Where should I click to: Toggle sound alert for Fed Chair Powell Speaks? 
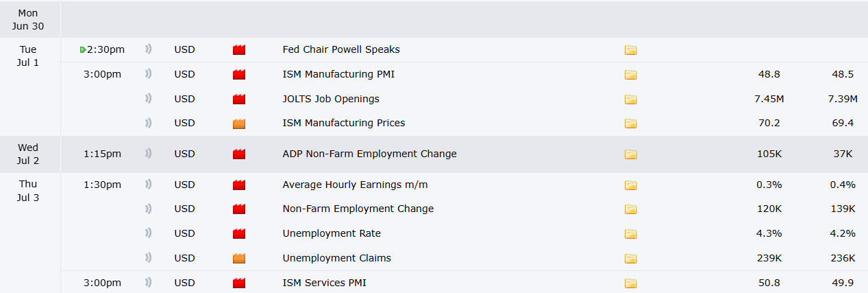click(148, 49)
